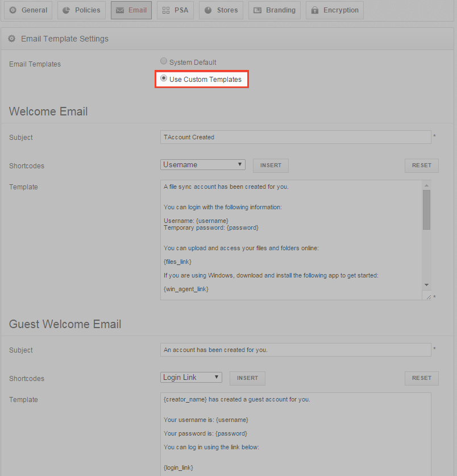Click the {login_link} line in guest template
This screenshot has height=476, width=457.
178,467
